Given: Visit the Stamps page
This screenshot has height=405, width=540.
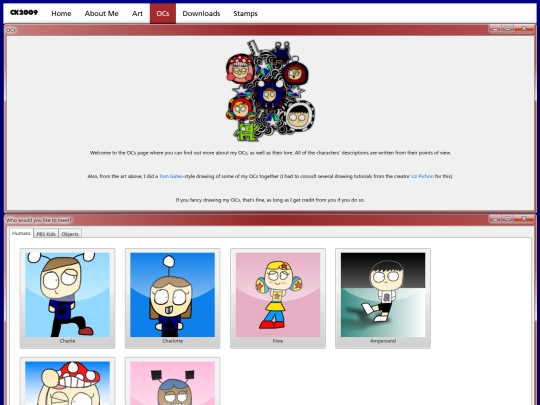Looking at the screenshot, I should click(x=245, y=13).
